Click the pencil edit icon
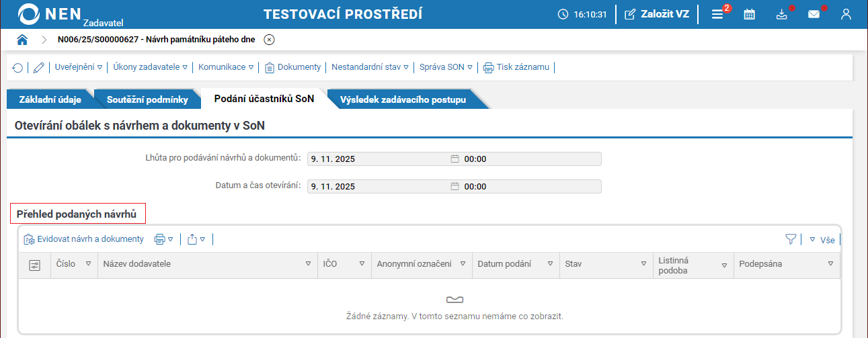Screen dimensions: 868x338 pos(38,67)
